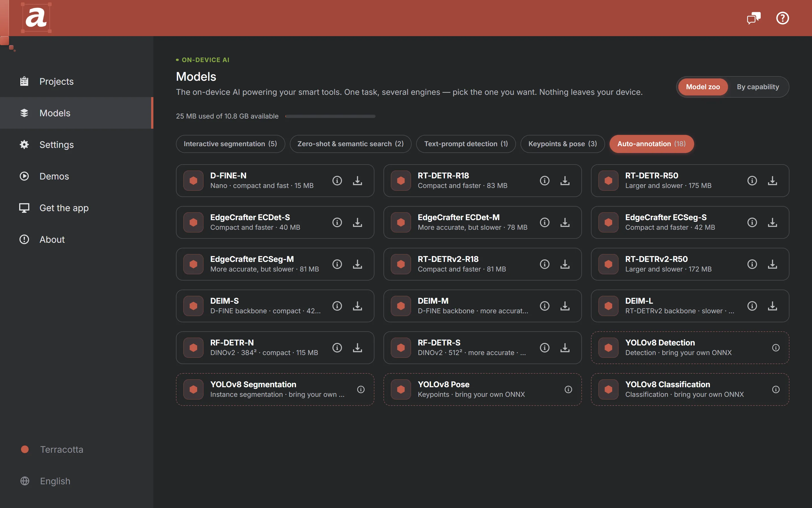
Task: Show info for YOLOv8 Segmentation
Action: [x=361, y=389]
